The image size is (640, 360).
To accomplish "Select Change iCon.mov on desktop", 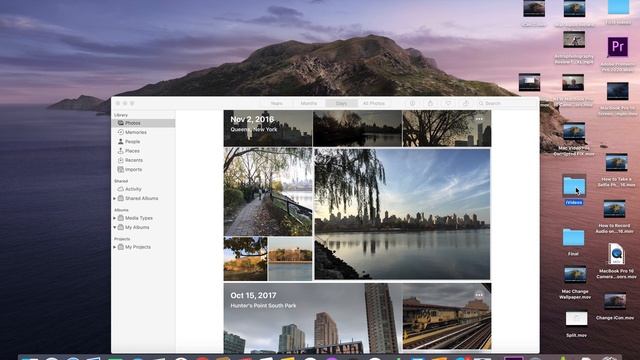I will coord(615,307).
